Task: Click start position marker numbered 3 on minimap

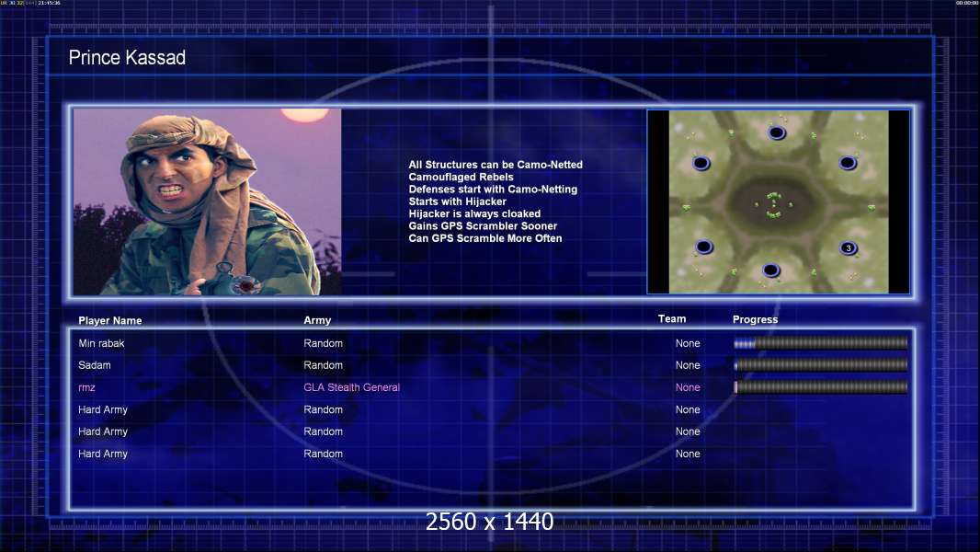Action: [849, 248]
